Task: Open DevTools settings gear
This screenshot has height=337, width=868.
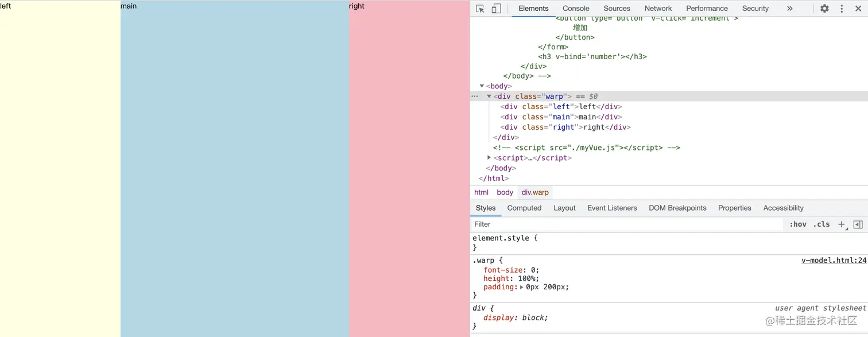Action: coord(824,9)
